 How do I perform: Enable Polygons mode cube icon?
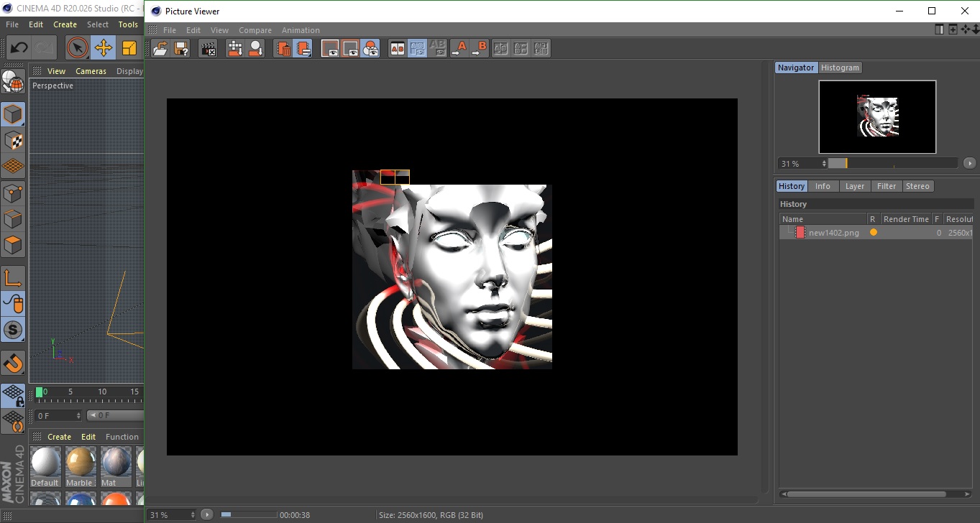[13, 246]
